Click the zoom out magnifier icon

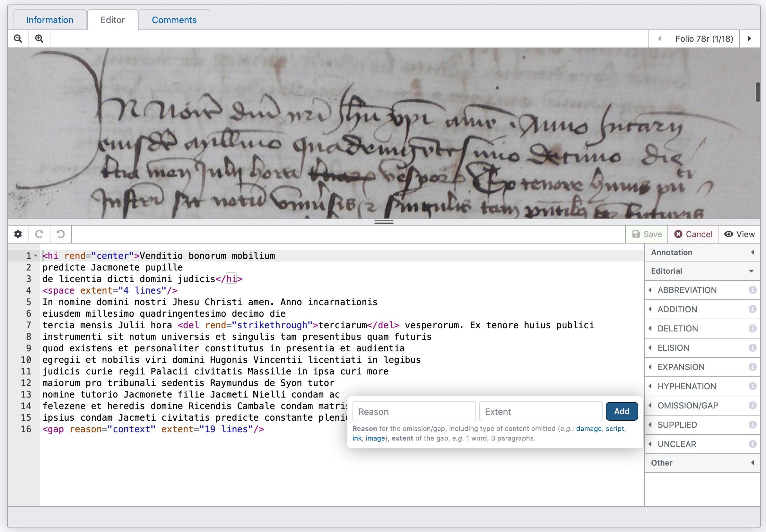click(18, 39)
